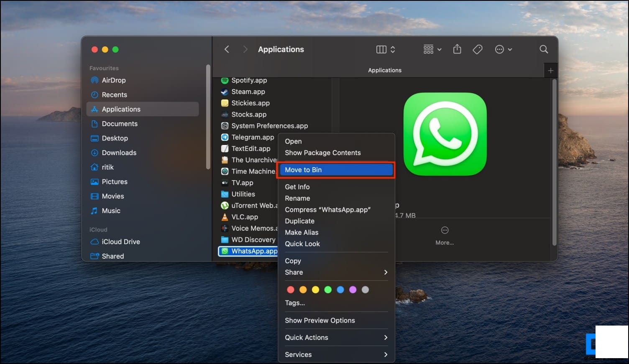Choose Show Package Contents

click(336, 153)
